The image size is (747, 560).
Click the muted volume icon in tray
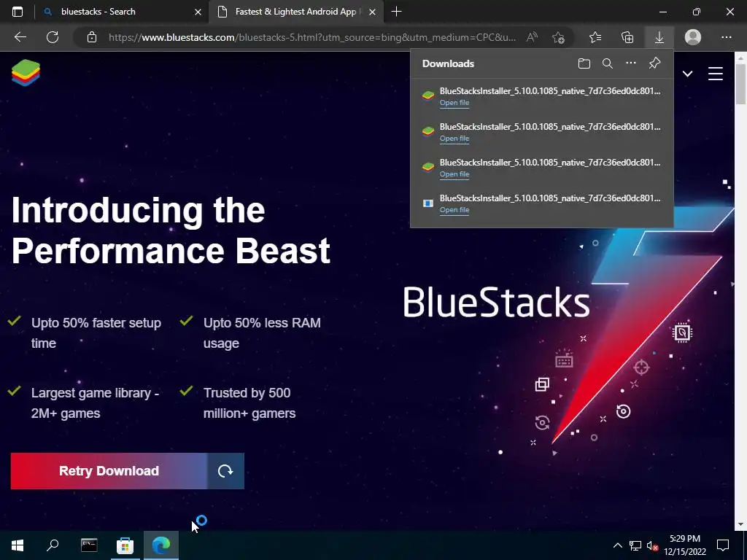click(652, 545)
